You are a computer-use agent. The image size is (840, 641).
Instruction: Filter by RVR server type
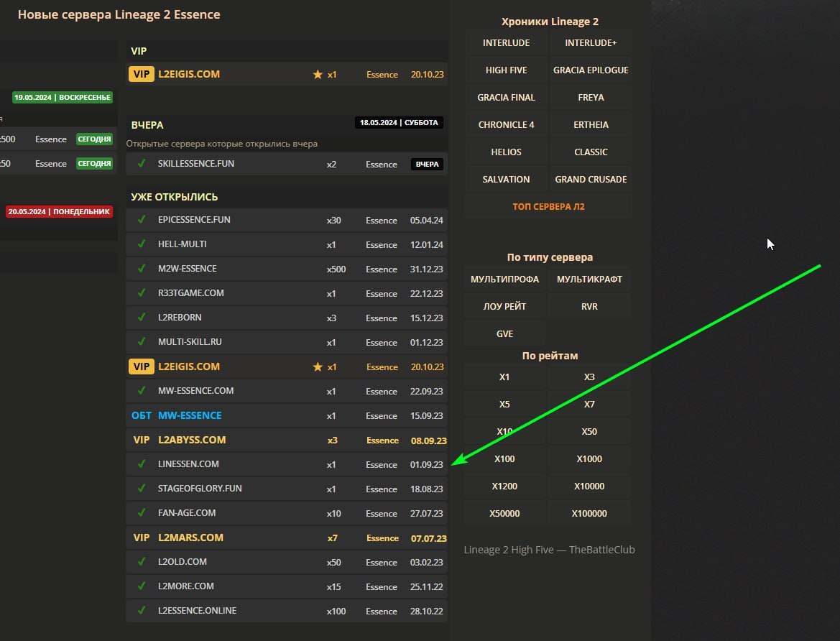[589, 307]
